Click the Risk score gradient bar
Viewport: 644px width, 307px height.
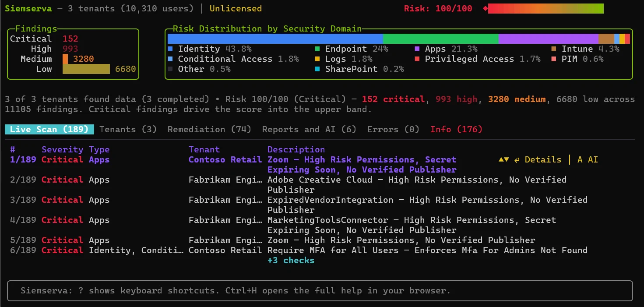546,8
